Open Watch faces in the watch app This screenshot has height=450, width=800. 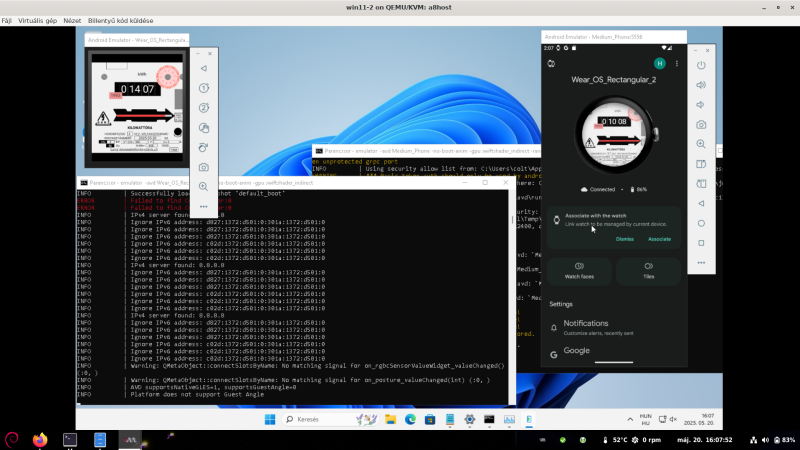pos(579,271)
